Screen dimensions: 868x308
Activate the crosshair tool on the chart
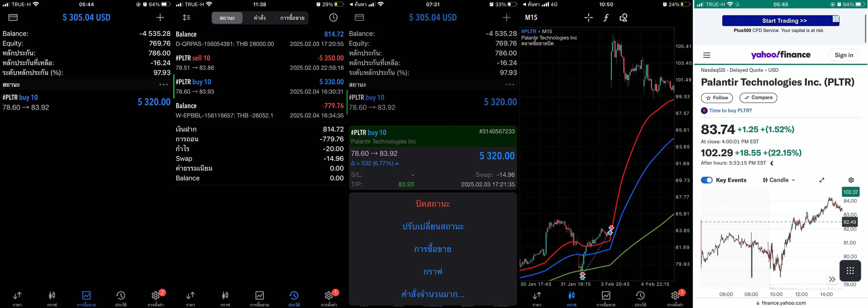click(588, 18)
